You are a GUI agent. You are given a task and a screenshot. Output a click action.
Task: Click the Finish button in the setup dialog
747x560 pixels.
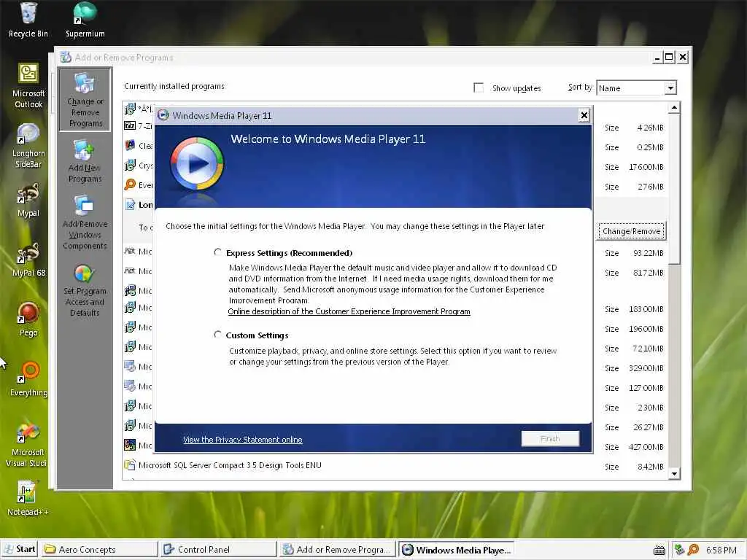[x=550, y=438]
